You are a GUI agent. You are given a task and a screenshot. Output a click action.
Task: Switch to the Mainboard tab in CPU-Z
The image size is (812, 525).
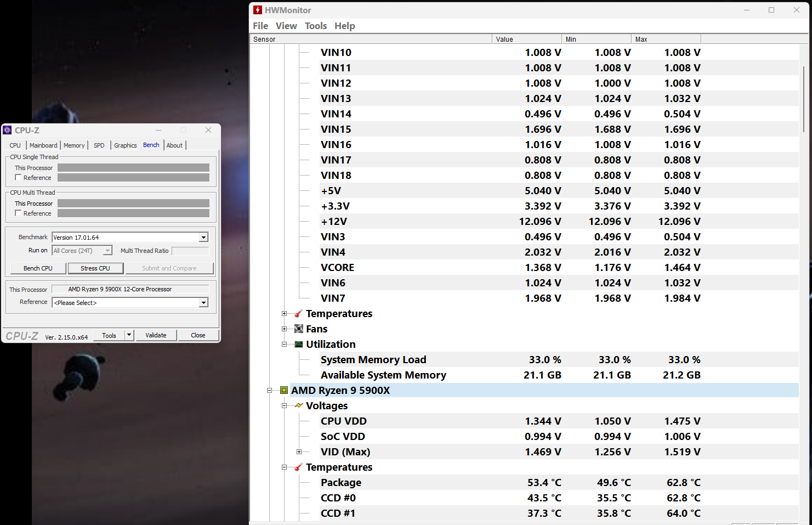point(43,145)
